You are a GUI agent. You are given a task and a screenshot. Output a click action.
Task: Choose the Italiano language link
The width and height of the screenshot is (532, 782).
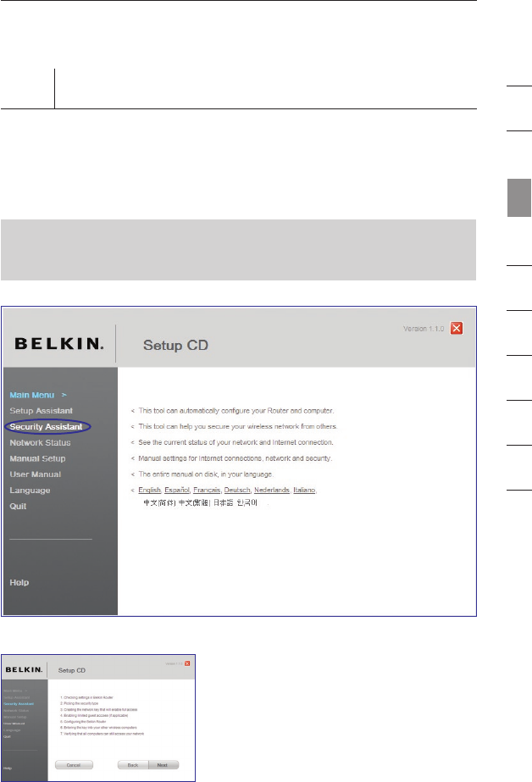(x=304, y=490)
